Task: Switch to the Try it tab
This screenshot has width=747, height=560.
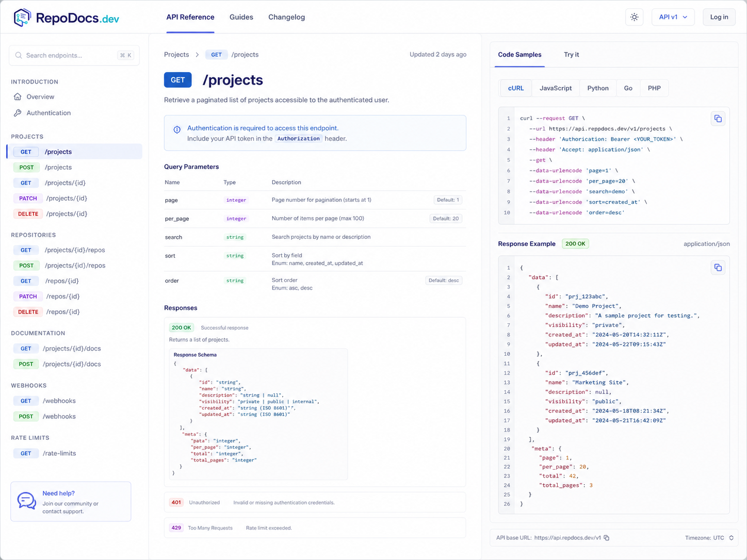Action: pyautogui.click(x=571, y=55)
